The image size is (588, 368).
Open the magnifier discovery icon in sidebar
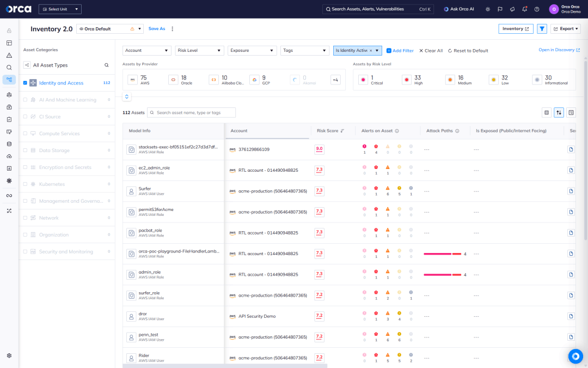[9, 68]
